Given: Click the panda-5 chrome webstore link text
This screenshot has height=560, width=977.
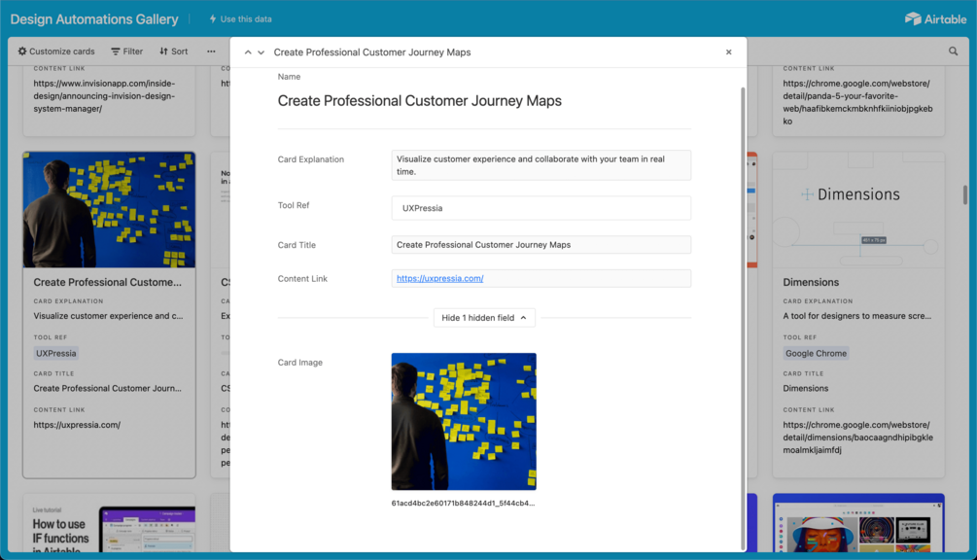Looking at the screenshot, I should [x=858, y=102].
